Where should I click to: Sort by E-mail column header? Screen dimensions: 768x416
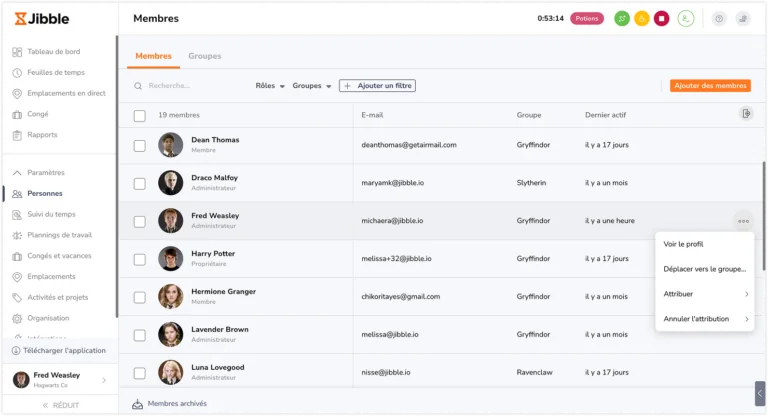(x=372, y=115)
